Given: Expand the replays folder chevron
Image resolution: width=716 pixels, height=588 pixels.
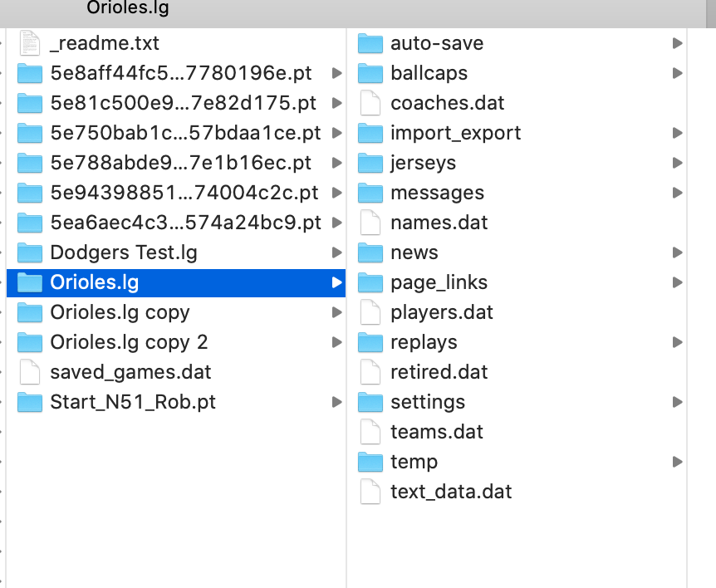Looking at the screenshot, I should [678, 342].
